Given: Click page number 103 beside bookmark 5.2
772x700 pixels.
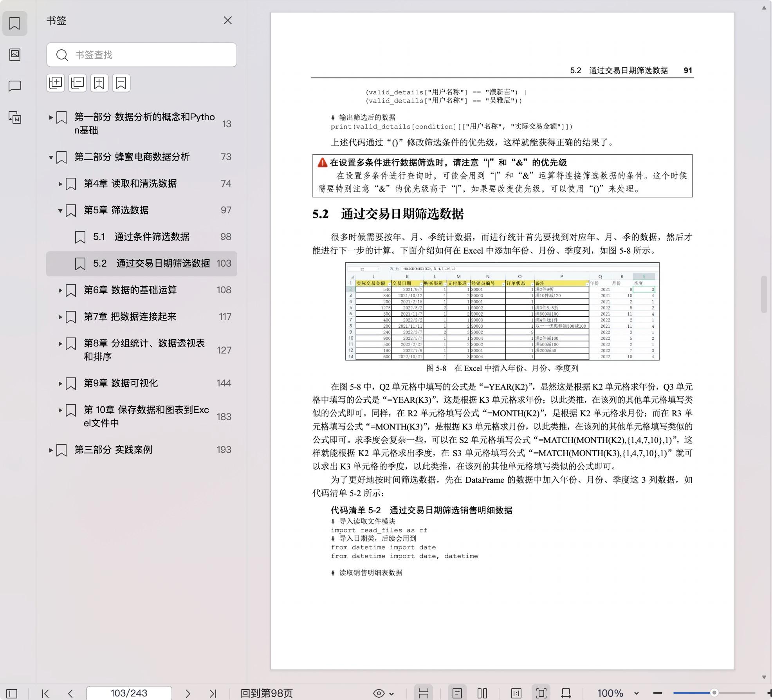Looking at the screenshot, I should 224,263.
